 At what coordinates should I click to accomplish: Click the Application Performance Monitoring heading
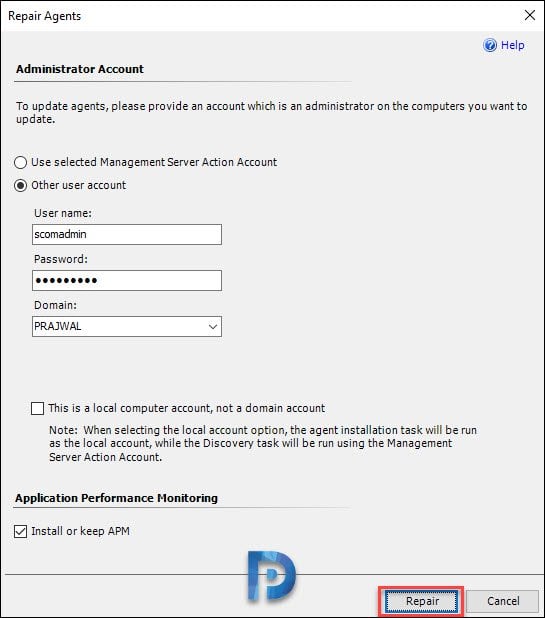click(x=117, y=498)
